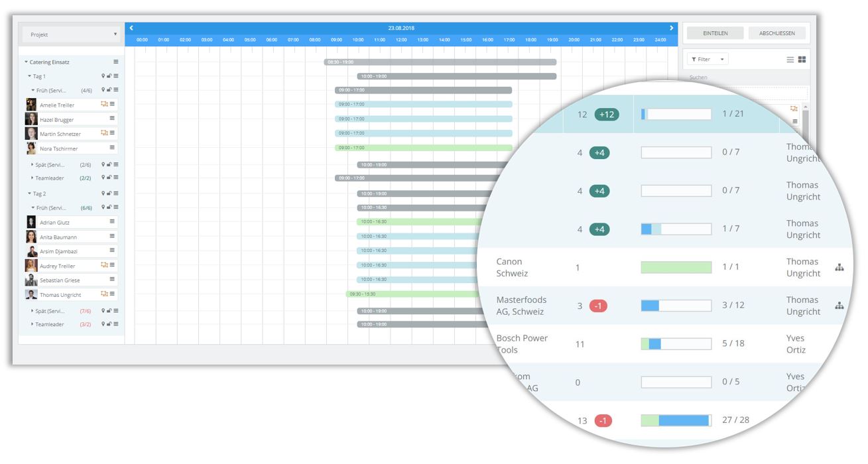Click the location pin icon on Tag 1
868x464 pixels.
click(103, 76)
